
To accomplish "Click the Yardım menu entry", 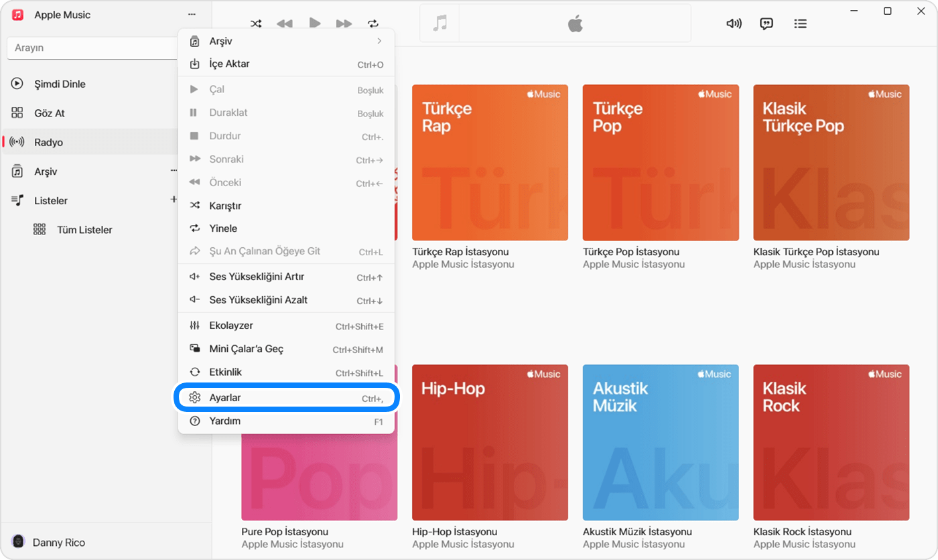I will [287, 421].
